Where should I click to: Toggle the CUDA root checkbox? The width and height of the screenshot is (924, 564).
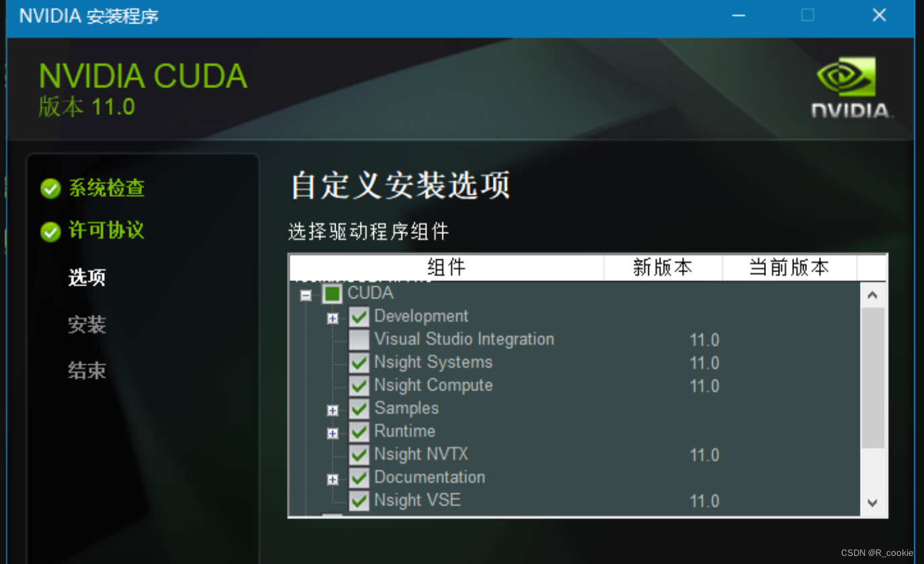(332, 294)
